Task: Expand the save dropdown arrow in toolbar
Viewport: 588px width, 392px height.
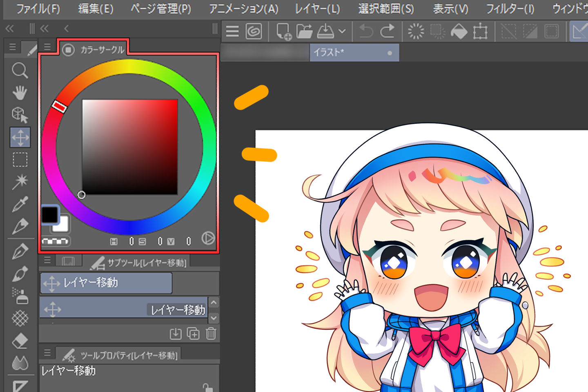Action: click(x=342, y=31)
